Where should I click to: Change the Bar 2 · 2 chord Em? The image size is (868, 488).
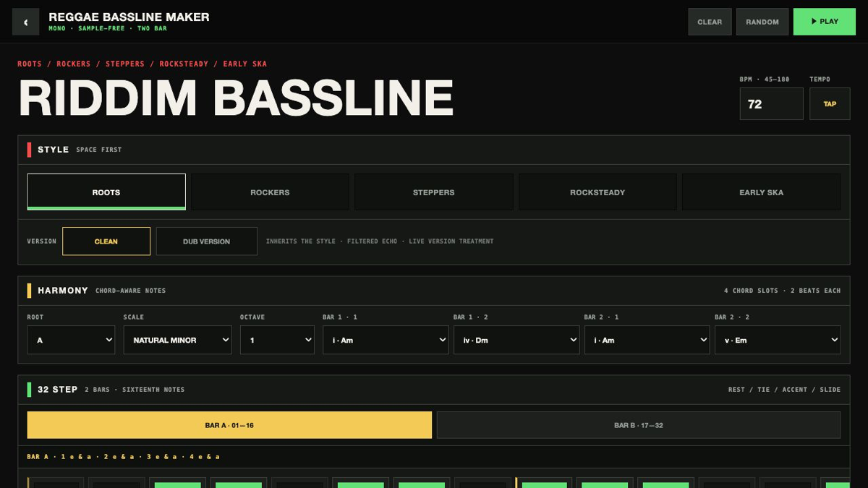pyautogui.click(x=778, y=340)
